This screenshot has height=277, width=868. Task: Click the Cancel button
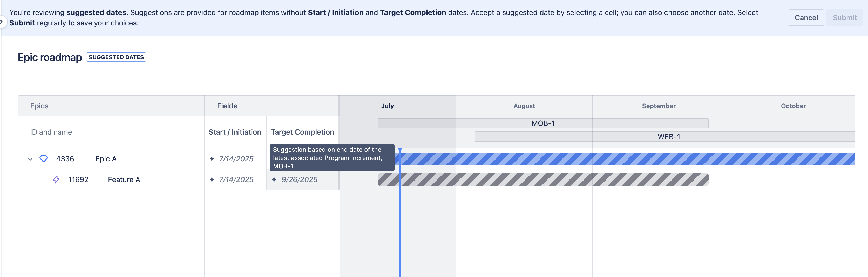click(x=806, y=17)
